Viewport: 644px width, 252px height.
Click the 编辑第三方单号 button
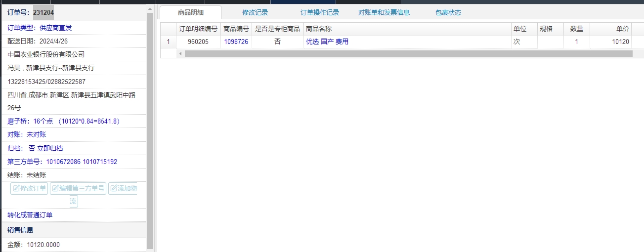[78, 188]
